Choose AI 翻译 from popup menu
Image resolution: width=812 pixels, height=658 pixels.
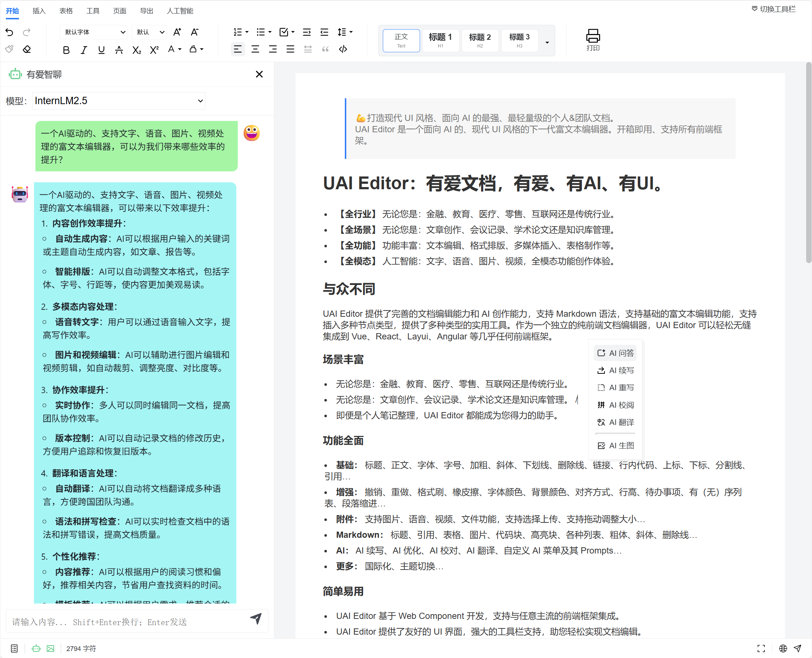coord(616,422)
